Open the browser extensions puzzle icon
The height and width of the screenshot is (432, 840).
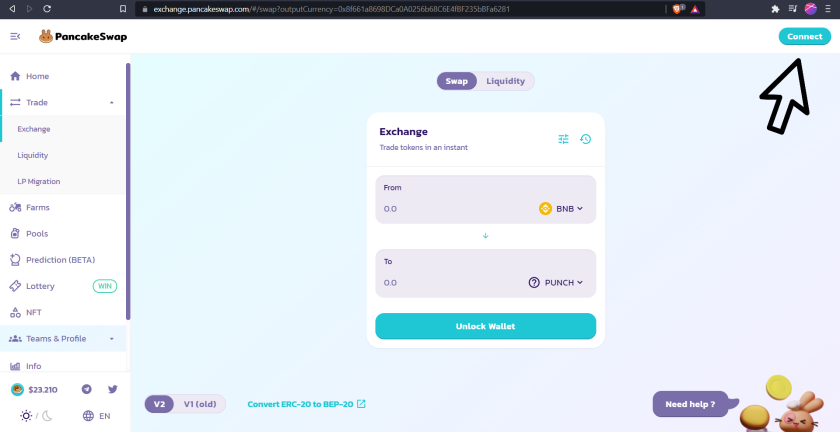[x=775, y=9]
